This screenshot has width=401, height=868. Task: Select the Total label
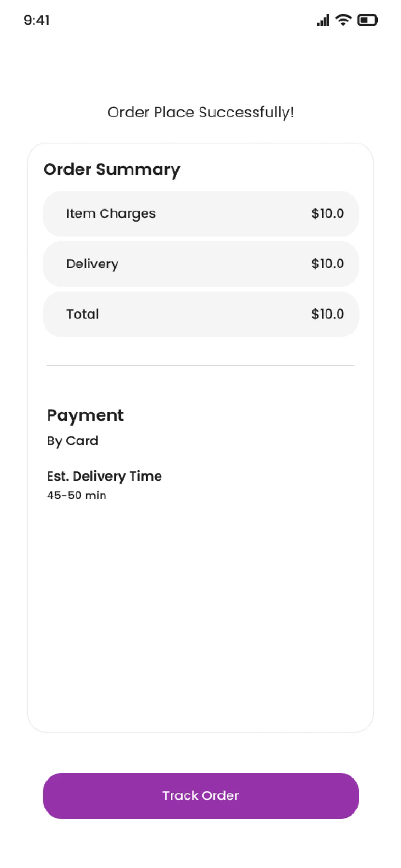click(82, 314)
